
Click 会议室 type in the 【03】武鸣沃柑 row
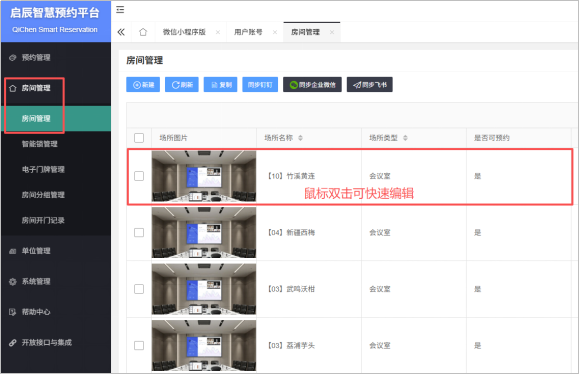(380, 289)
